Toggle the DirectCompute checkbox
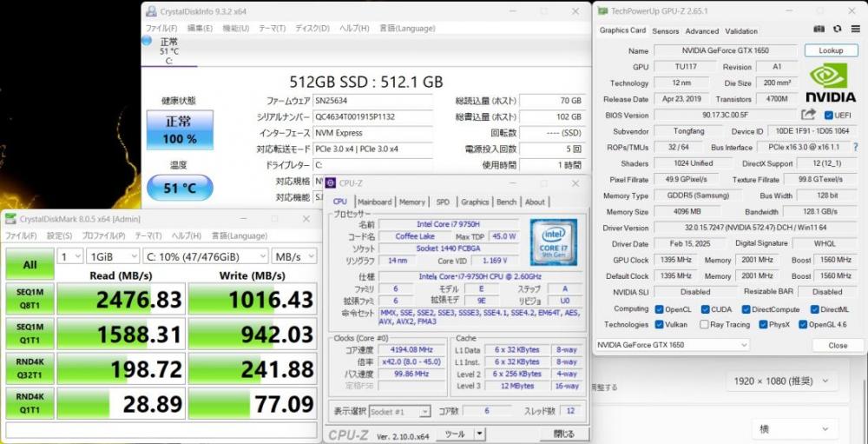 click(746, 309)
